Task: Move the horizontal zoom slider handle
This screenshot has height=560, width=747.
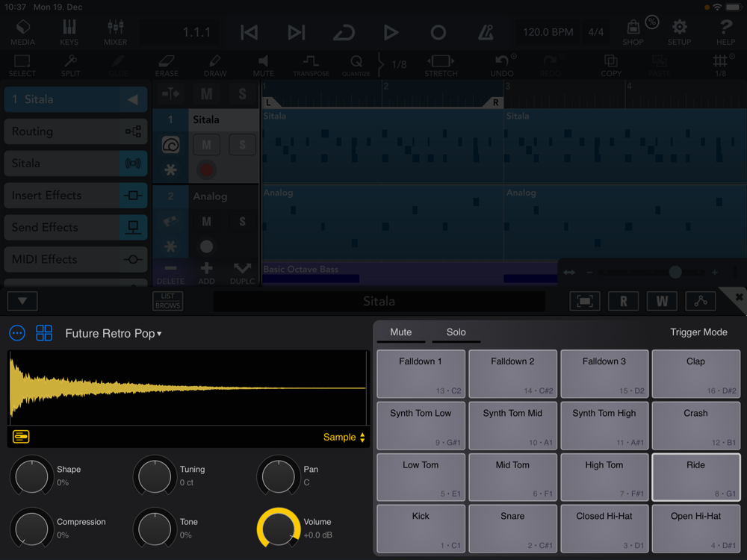Action: (675, 272)
